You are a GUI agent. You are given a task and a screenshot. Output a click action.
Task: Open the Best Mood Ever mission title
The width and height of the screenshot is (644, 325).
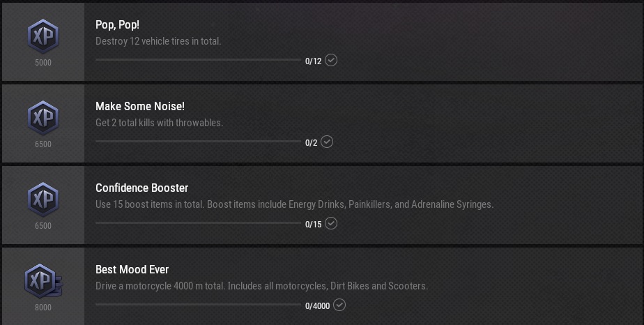click(132, 270)
